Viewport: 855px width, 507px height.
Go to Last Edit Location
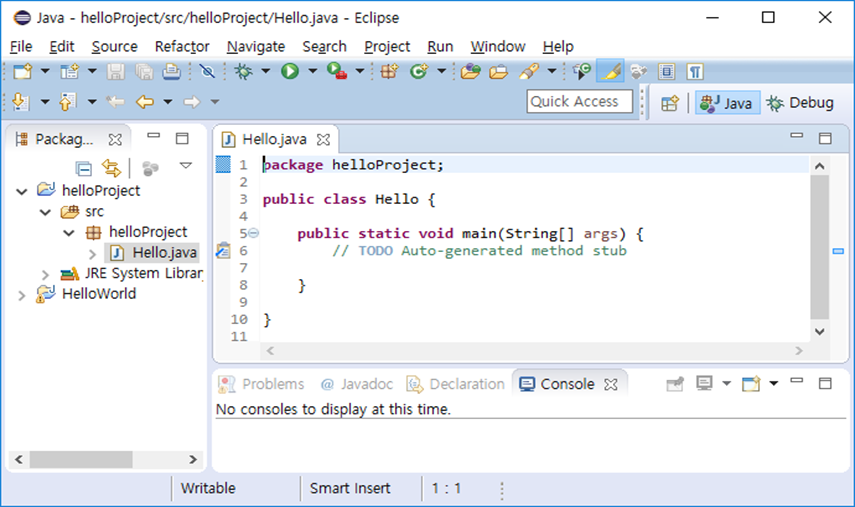(x=115, y=102)
